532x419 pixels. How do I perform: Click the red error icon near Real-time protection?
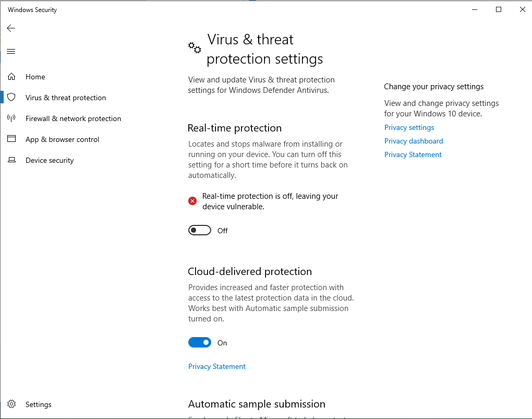pos(192,200)
